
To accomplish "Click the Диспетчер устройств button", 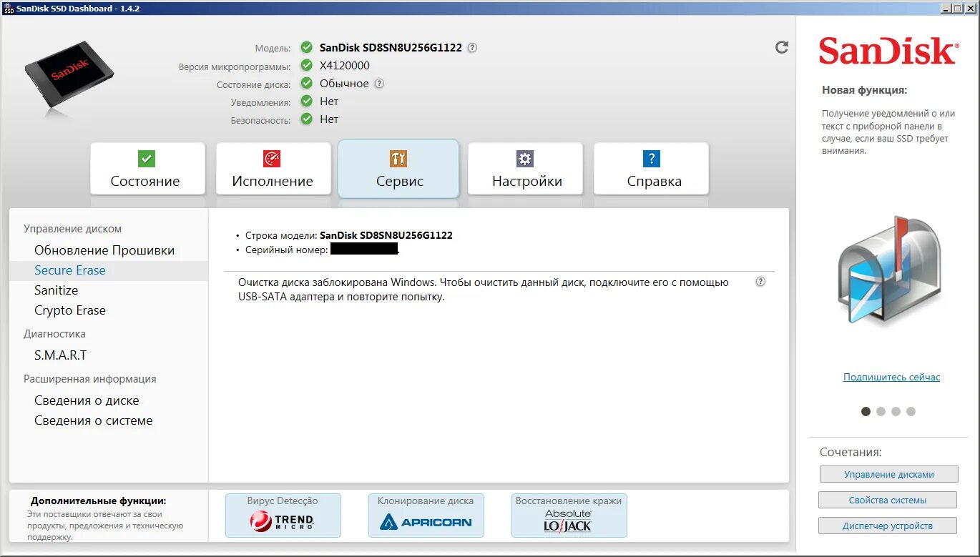I will click(888, 526).
